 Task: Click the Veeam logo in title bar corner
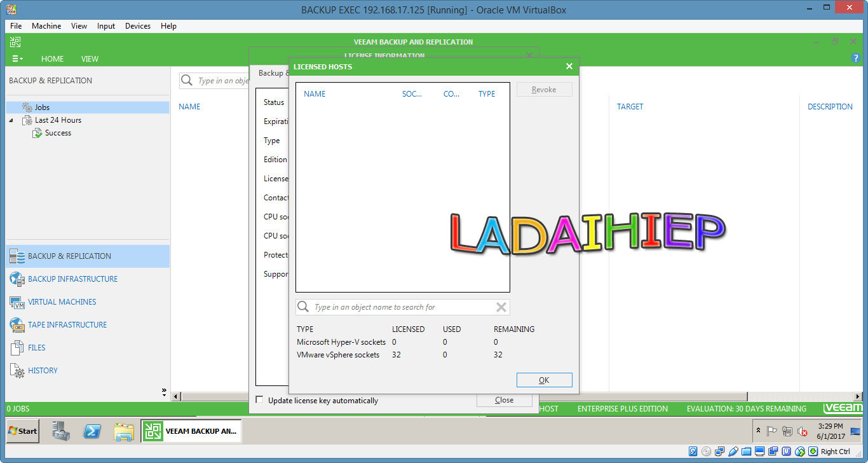tap(15, 42)
